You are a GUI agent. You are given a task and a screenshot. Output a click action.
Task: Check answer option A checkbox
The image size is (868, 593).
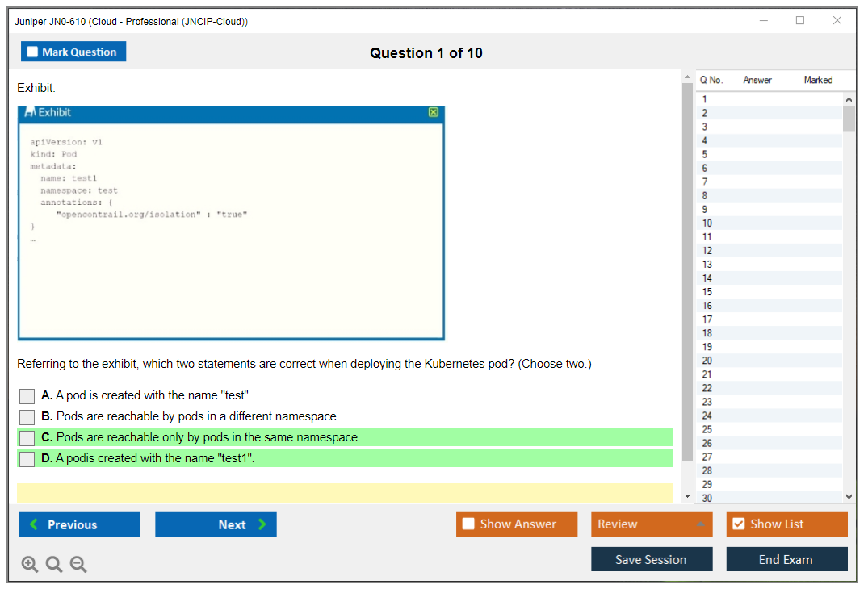coord(27,396)
